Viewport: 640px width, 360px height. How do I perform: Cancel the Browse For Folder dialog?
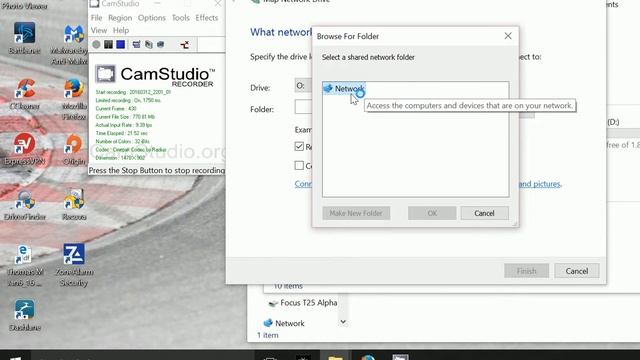coord(484,213)
